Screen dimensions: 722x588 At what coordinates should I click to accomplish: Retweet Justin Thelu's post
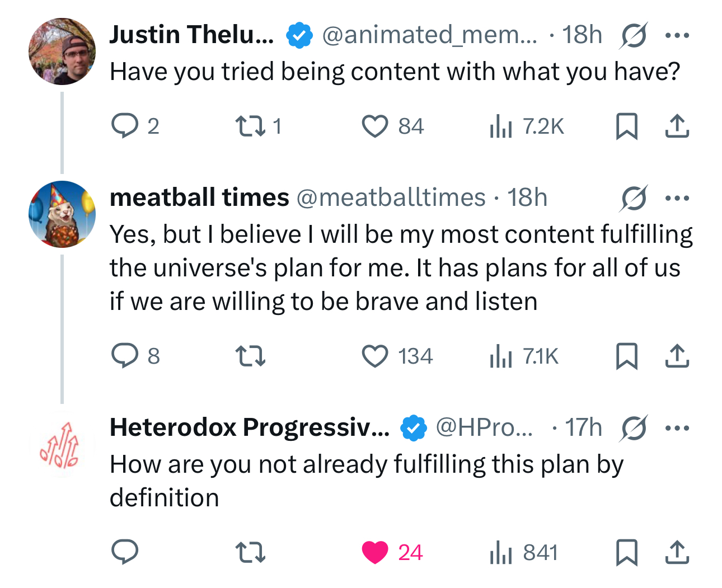[x=250, y=126]
